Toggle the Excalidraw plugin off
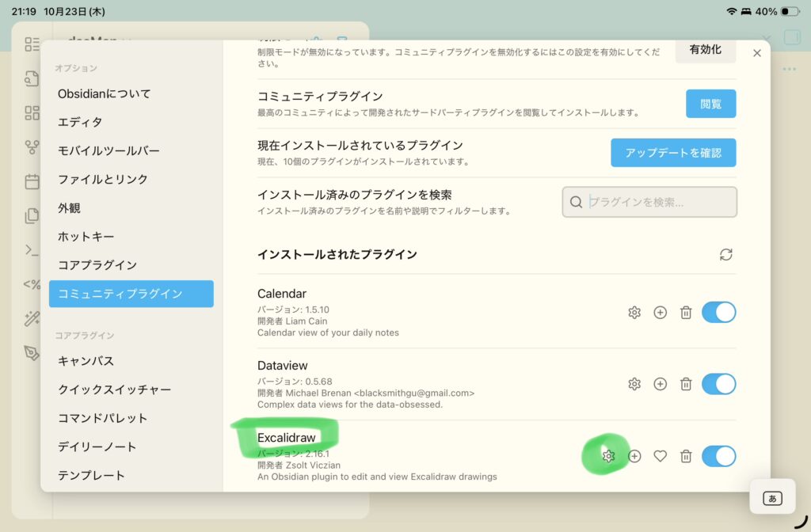The image size is (811, 532). (718, 456)
